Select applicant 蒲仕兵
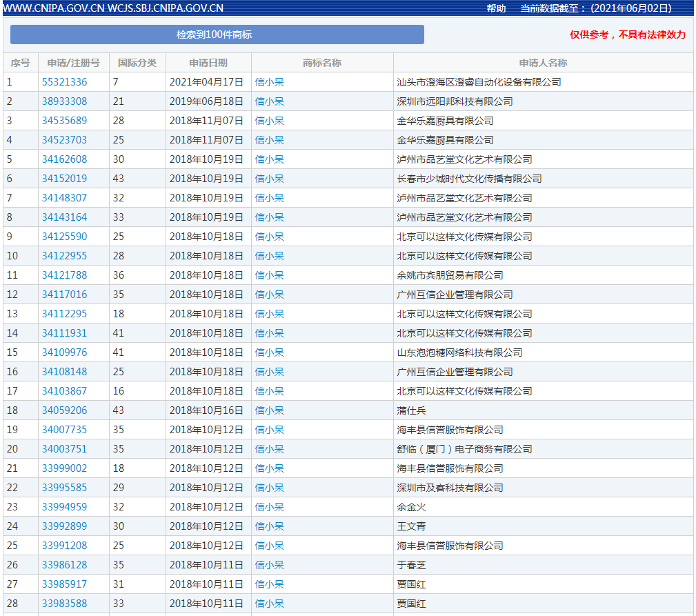The height and width of the screenshot is (616, 696). coord(412,410)
